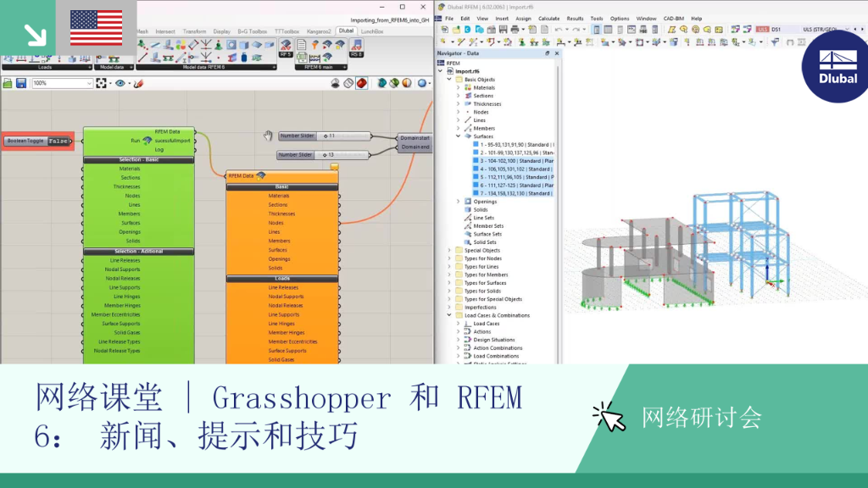Open the 100% zoom level dropdown
The image size is (868, 488).
(x=62, y=83)
